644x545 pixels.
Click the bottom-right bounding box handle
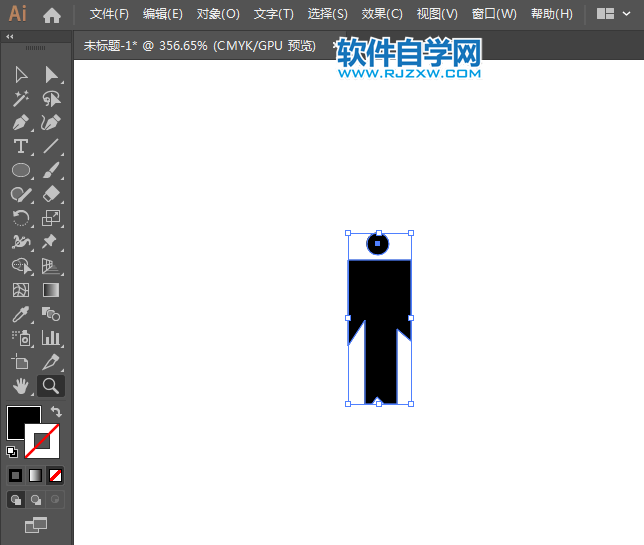pyautogui.click(x=411, y=404)
